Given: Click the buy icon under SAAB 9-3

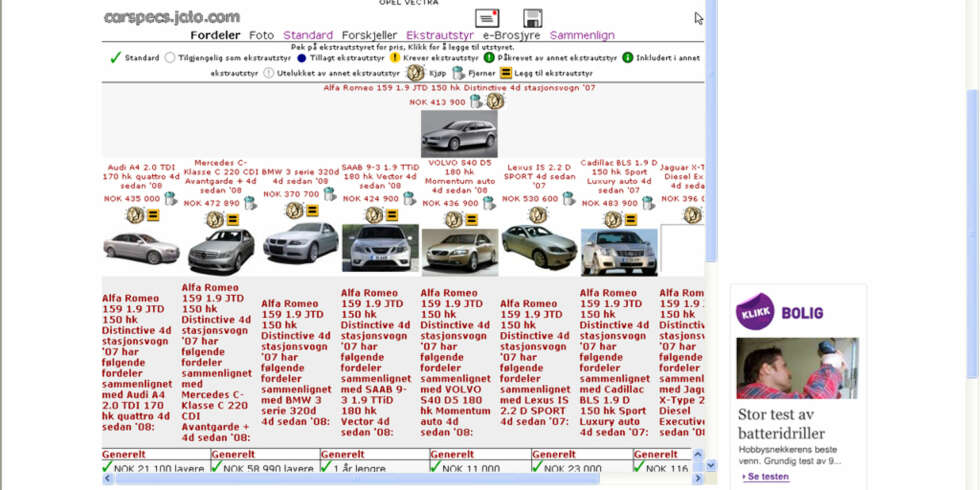Looking at the screenshot, I should [374, 215].
